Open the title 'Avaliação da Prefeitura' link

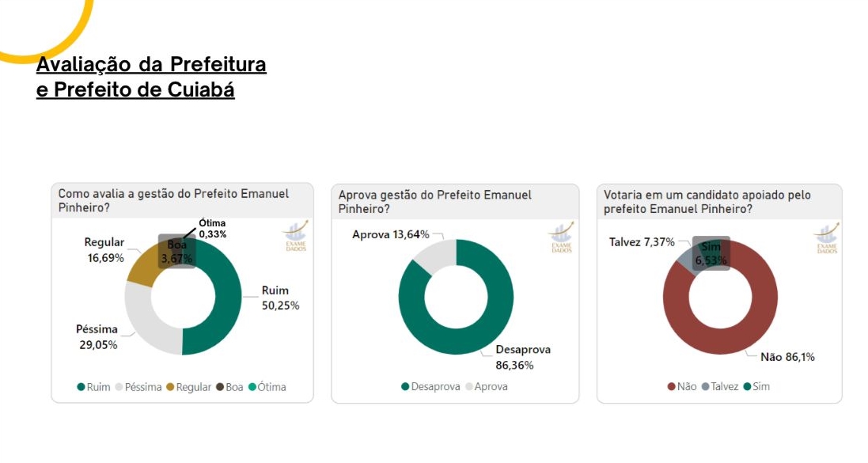pyautogui.click(x=151, y=64)
